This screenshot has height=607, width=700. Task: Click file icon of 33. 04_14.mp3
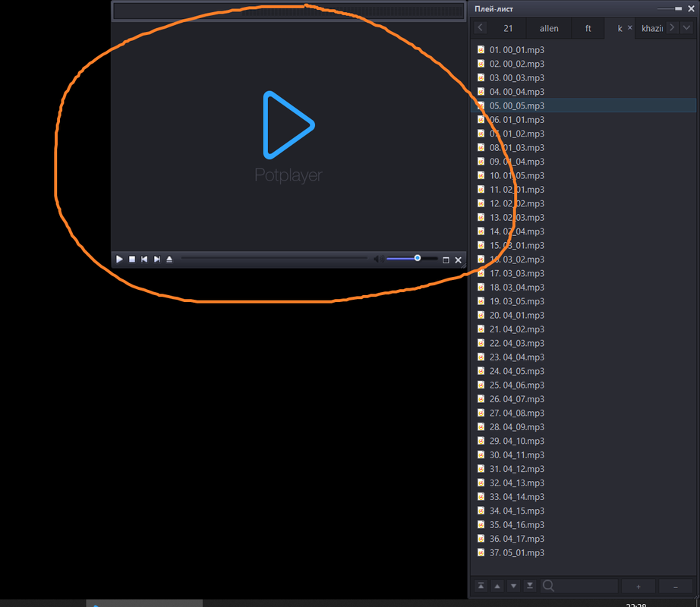[x=481, y=496]
